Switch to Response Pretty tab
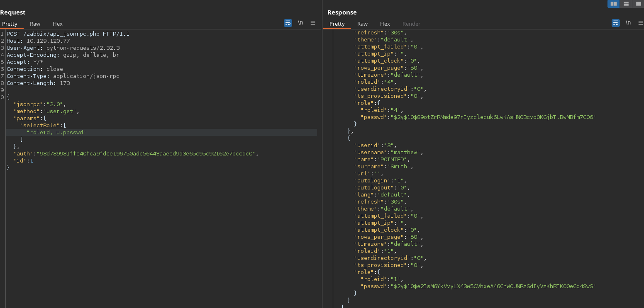The image size is (644, 308). point(337,24)
